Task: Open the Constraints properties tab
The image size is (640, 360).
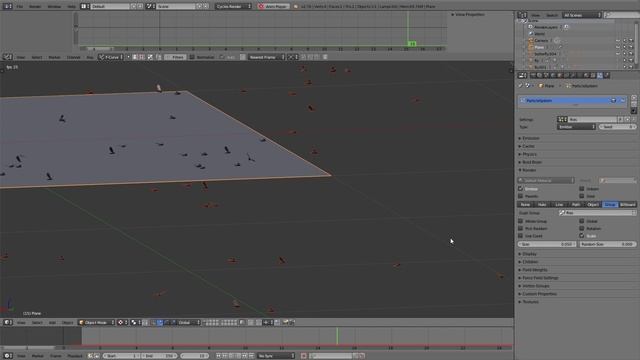Action: [567, 76]
